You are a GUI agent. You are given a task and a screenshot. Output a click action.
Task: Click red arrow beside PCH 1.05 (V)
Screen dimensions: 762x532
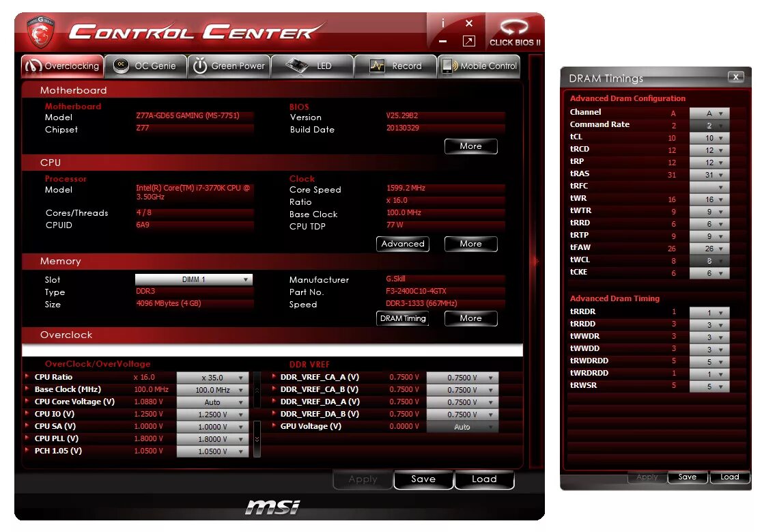pos(27,450)
